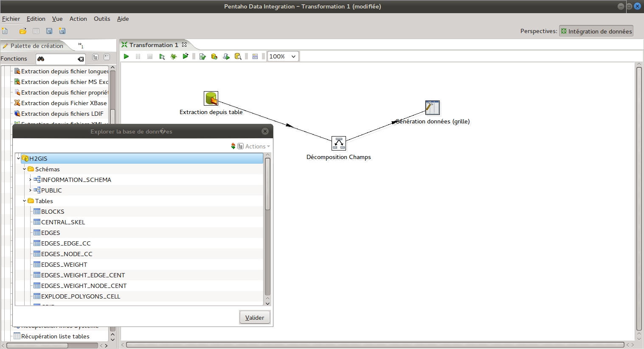Click the explore database magnifier icon
The width and height of the screenshot is (644, 349).
(238, 56)
